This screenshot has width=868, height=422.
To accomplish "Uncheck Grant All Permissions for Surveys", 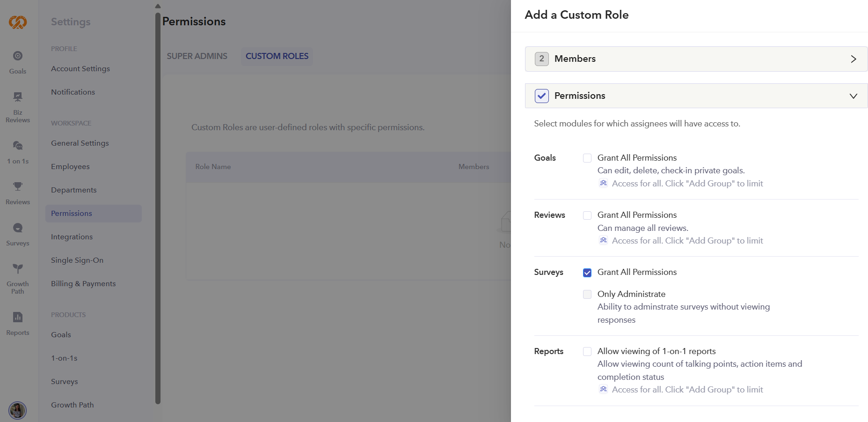I will pyautogui.click(x=587, y=273).
